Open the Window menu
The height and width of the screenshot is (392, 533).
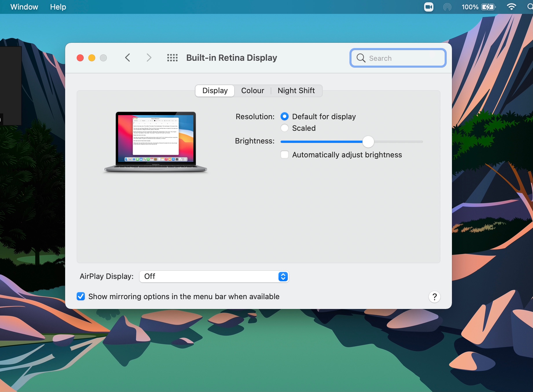(24, 7)
